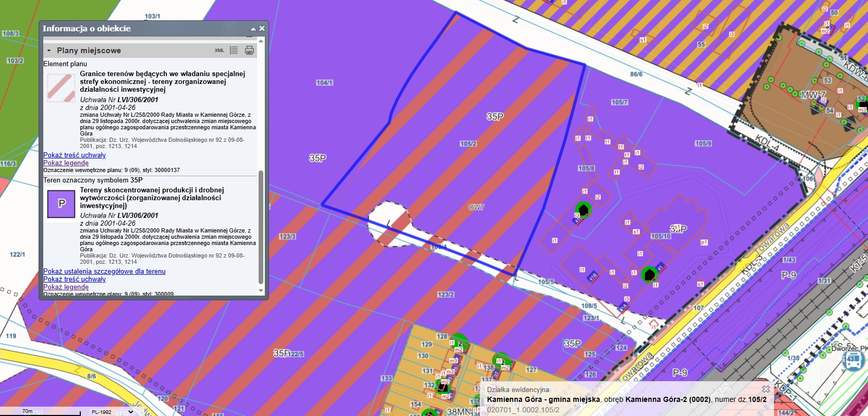Collapse the Plany miejscowe section
Screen dimensions: 868x416
[x=49, y=51]
